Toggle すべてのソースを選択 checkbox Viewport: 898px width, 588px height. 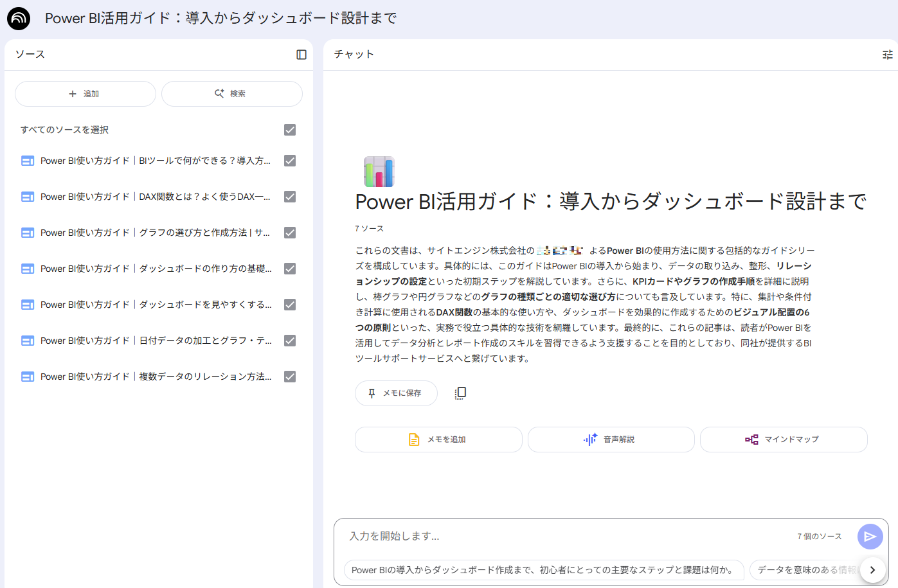point(290,130)
